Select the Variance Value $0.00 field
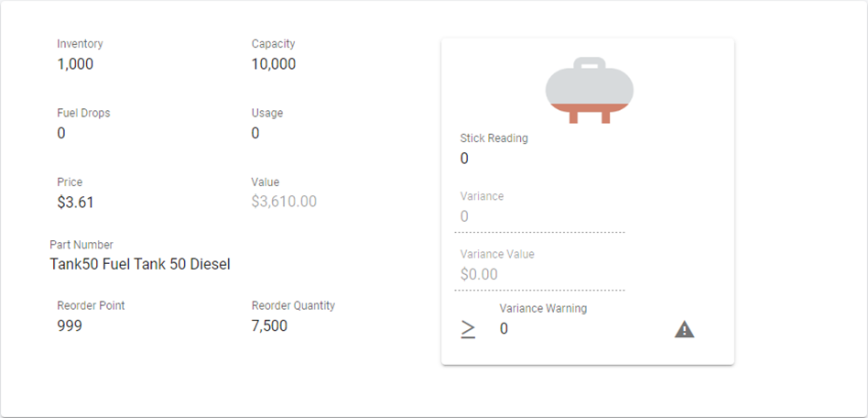 click(x=540, y=274)
